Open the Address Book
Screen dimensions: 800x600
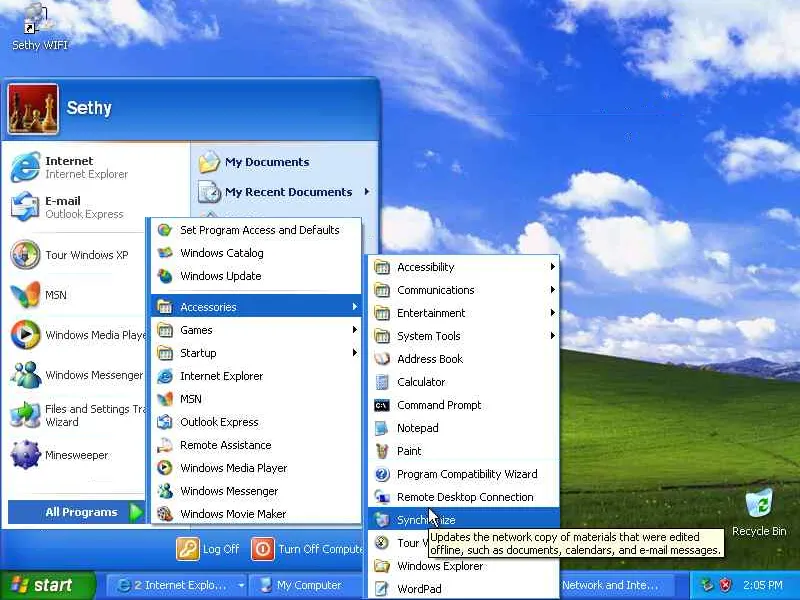pyautogui.click(x=463, y=359)
